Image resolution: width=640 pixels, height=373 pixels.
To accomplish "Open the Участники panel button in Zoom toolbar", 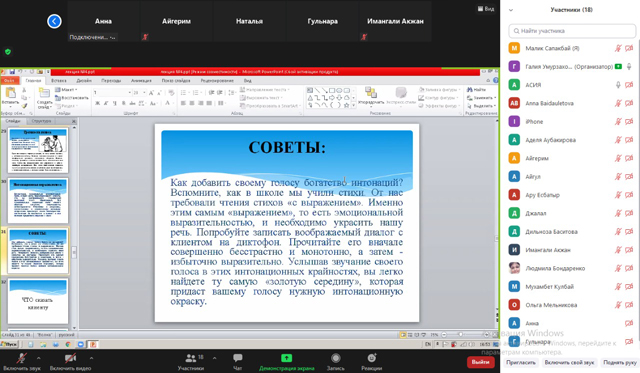I will tap(191, 362).
